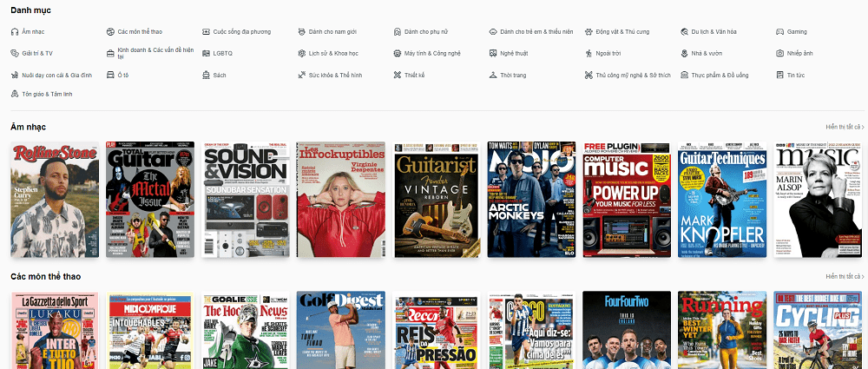The width and height of the screenshot is (868, 369).
Task: Click the paw icon for Động vật & Thú cưng
Action: (589, 31)
